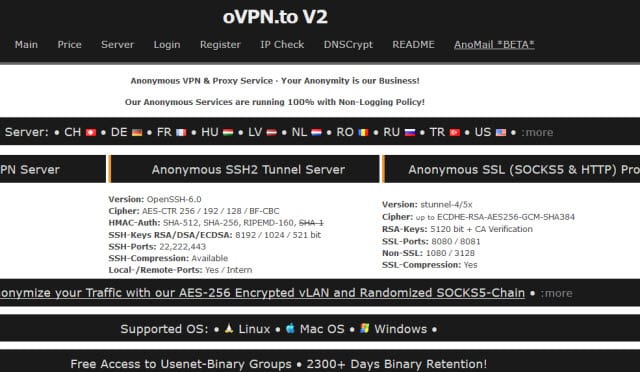The width and height of the screenshot is (640, 372).
Task: Select the US flag icon
Action: click(x=501, y=132)
